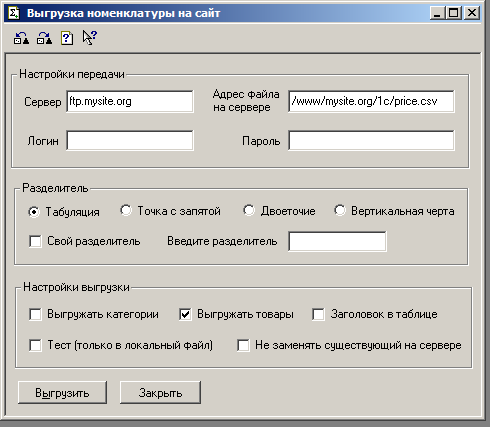Select the Вертикальная черта radio button
This screenshot has height=427, width=490.
pyautogui.click(x=339, y=211)
